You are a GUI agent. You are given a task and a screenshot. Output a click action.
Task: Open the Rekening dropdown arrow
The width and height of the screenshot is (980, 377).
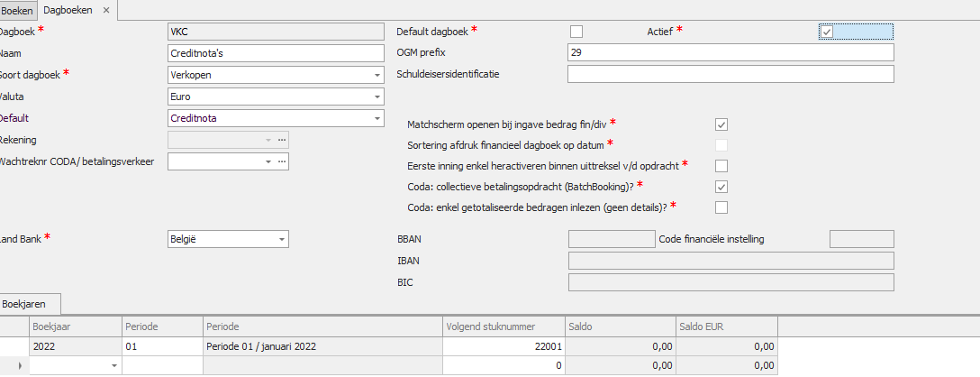pos(268,141)
